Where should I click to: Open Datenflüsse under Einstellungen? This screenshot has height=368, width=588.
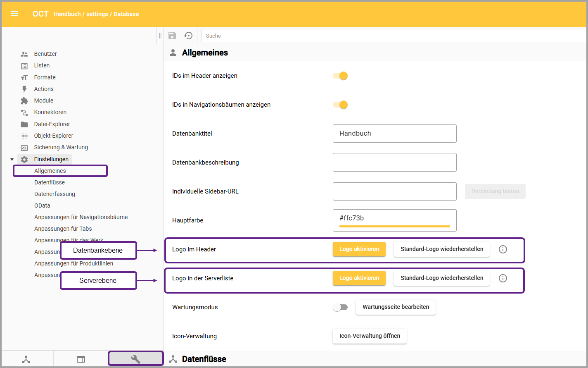[50, 182]
